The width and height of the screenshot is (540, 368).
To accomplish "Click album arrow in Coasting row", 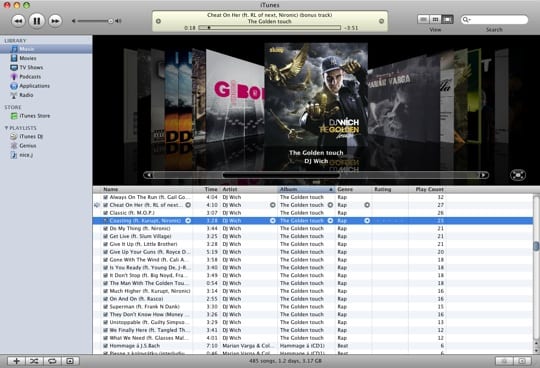I will (x=330, y=221).
